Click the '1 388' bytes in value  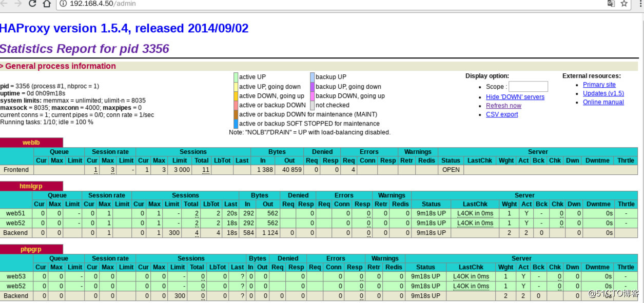tap(265, 170)
